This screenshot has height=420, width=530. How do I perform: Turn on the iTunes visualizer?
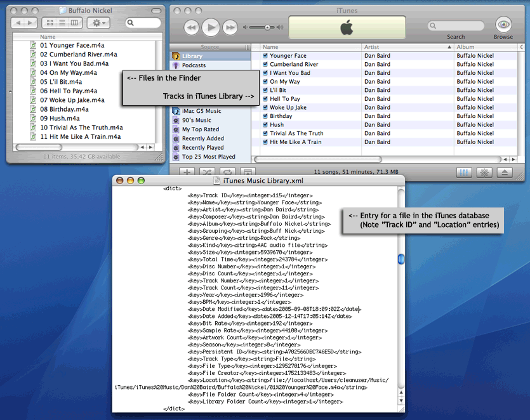484,173
